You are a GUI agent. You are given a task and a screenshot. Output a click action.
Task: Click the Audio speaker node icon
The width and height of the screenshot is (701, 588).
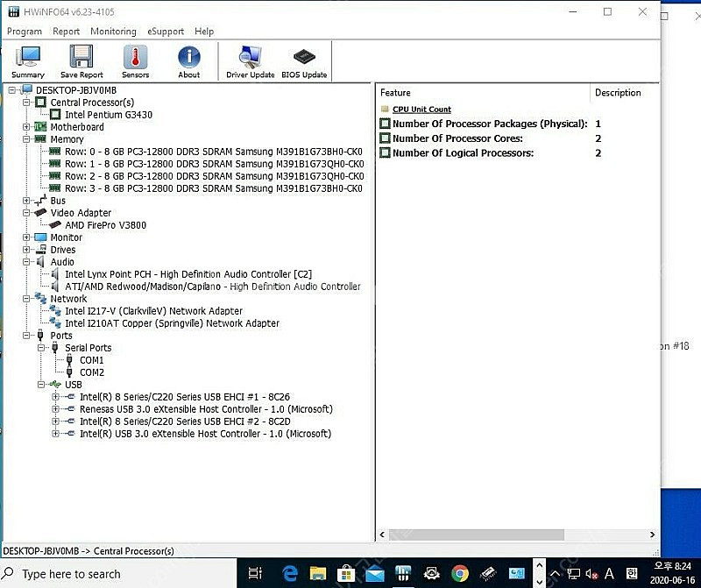(40, 262)
